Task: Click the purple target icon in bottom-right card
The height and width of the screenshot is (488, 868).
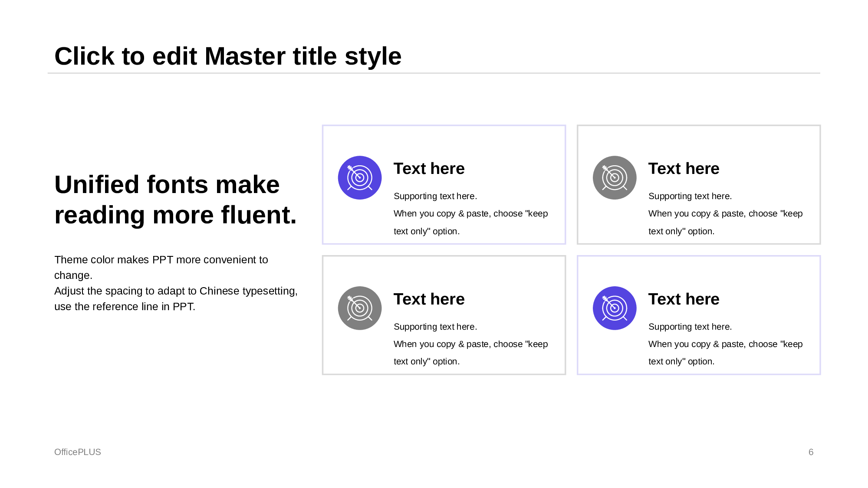Action: click(614, 308)
